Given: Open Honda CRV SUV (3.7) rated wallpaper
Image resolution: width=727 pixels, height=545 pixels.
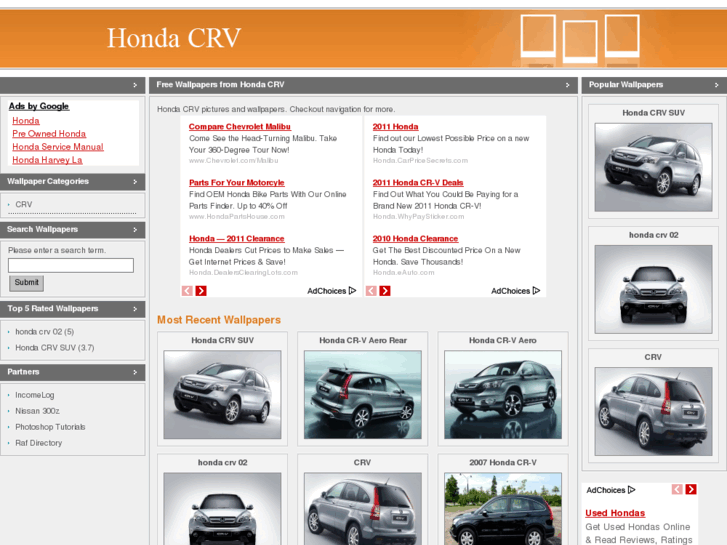Looking at the screenshot, I should [55, 347].
